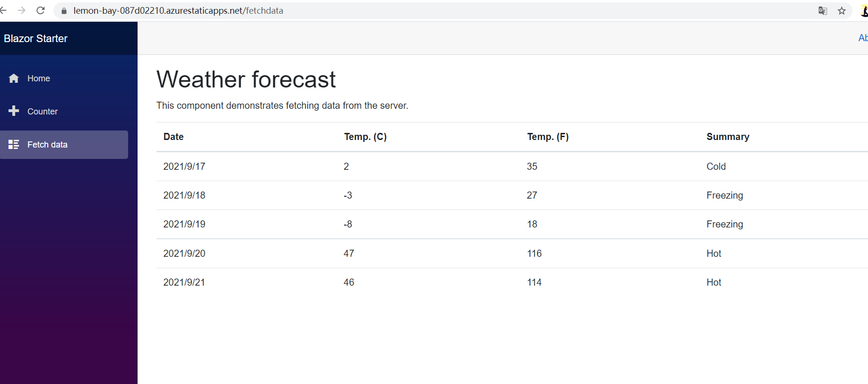Click the Blazor Starter brand heading
The image size is (868, 384).
(x=35, y=38)
